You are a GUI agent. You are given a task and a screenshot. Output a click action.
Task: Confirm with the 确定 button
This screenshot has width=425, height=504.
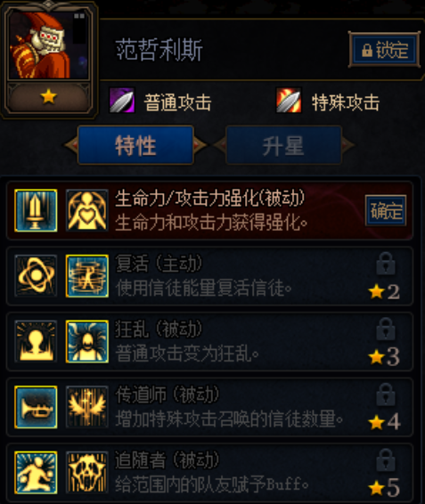click(x=386, y=210)
